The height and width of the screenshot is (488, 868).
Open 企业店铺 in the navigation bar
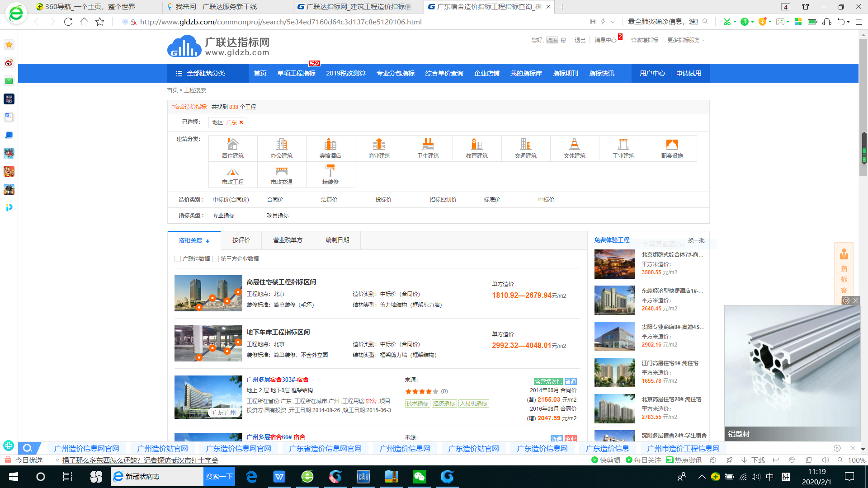tap(487, 73)
